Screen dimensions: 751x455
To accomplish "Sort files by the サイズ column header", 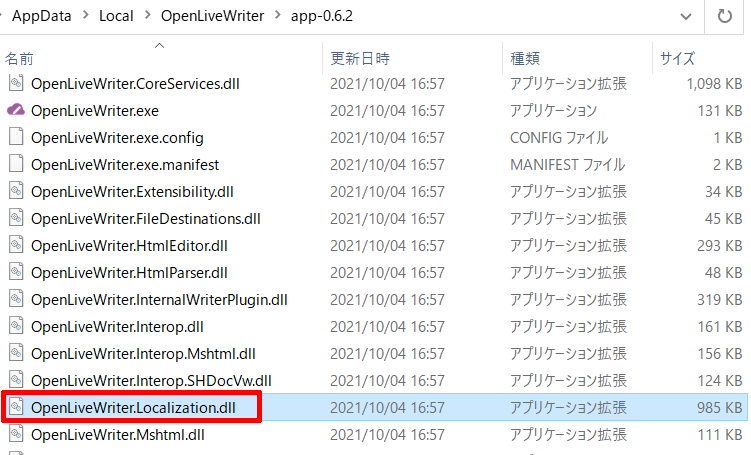I will pyautogui.click(x=677, y=58).
